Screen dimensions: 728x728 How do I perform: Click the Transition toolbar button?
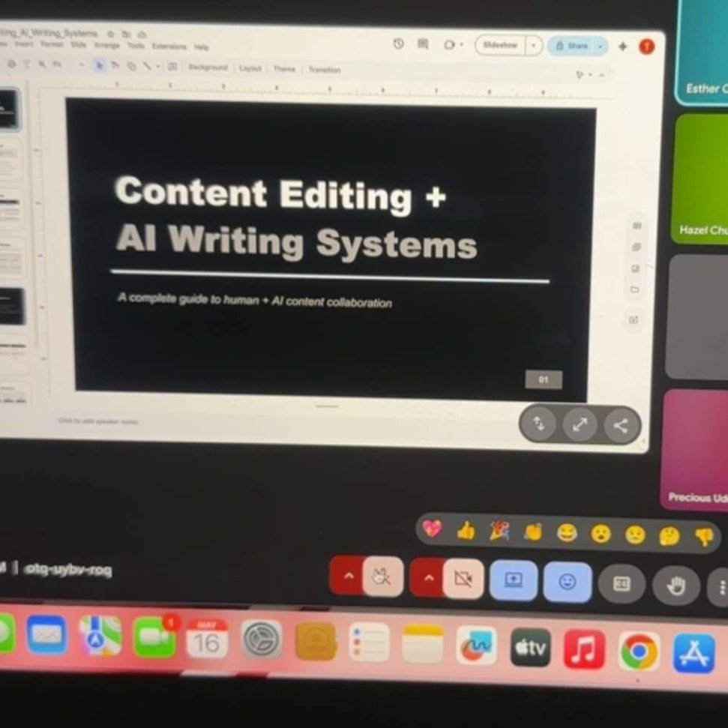(325, 70)
